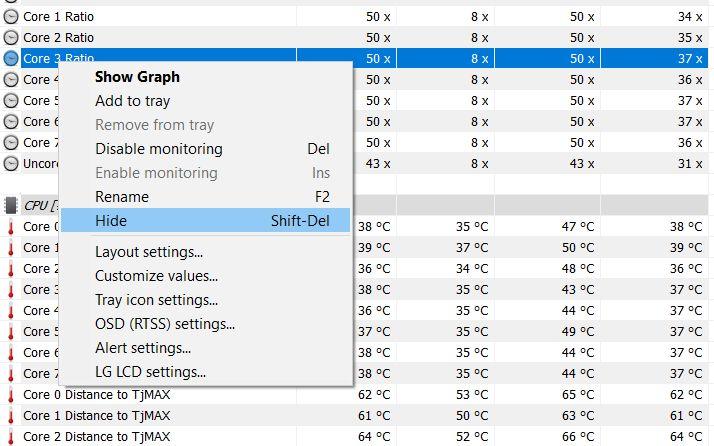Click the clock icon next to the Uncore row
Viewport: 714px width, 446px height.
pos(11,163)
